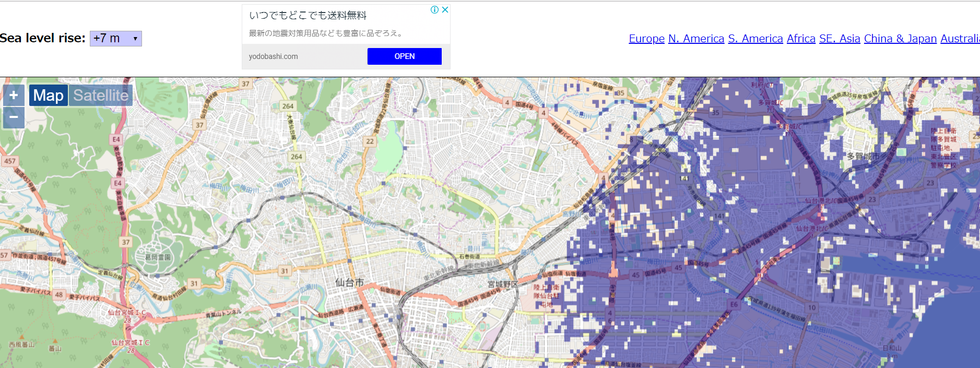This screenshot has width=980, height=368.
Task: Open the SE. Asia region link
Action: 839,39
